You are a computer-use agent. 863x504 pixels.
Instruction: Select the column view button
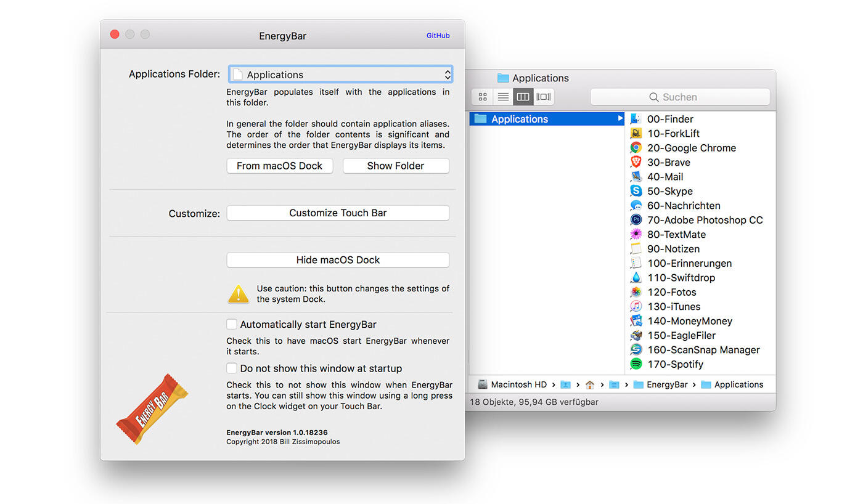(523, 97)
